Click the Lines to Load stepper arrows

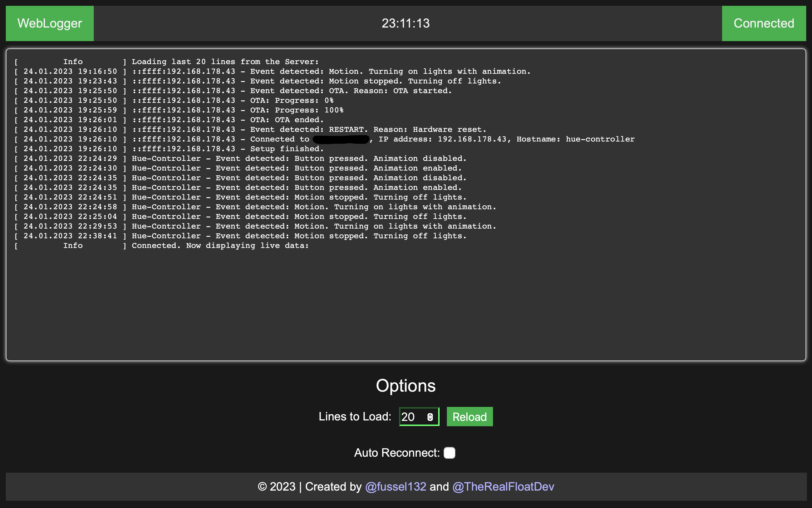[430, 417]
